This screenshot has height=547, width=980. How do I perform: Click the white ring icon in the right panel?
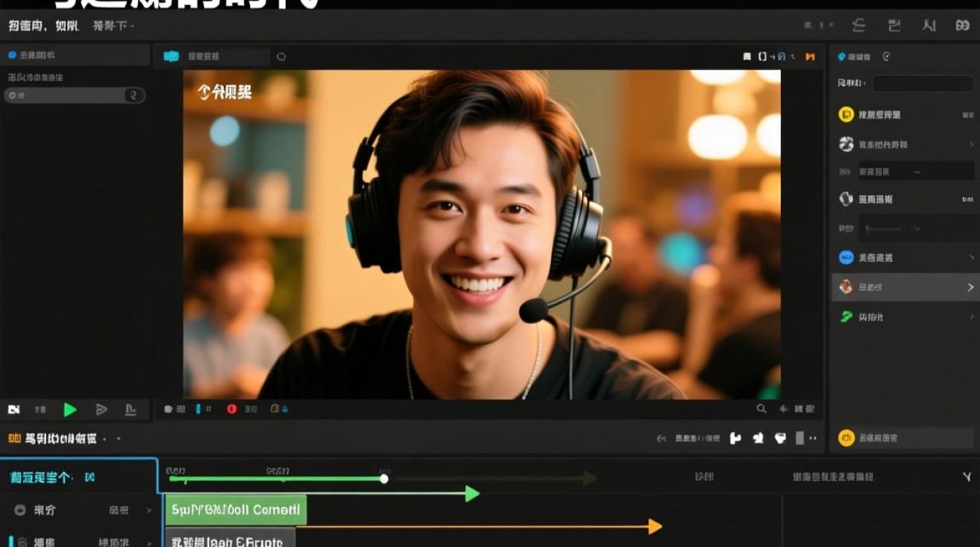coord(846,198)
